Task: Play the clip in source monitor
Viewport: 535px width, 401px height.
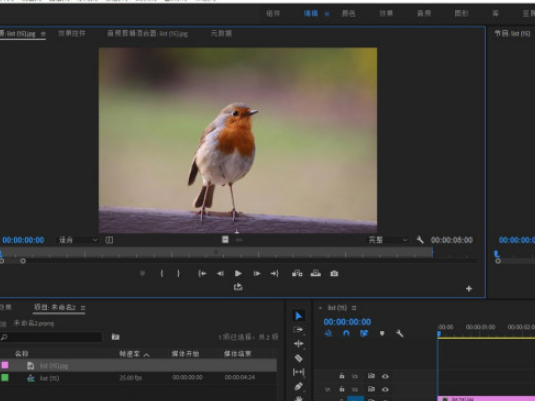Action: click(x=238, y=273)
